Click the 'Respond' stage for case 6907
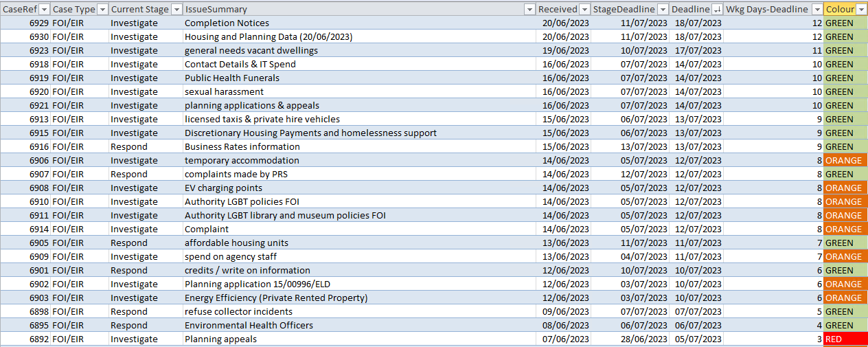 146,174
